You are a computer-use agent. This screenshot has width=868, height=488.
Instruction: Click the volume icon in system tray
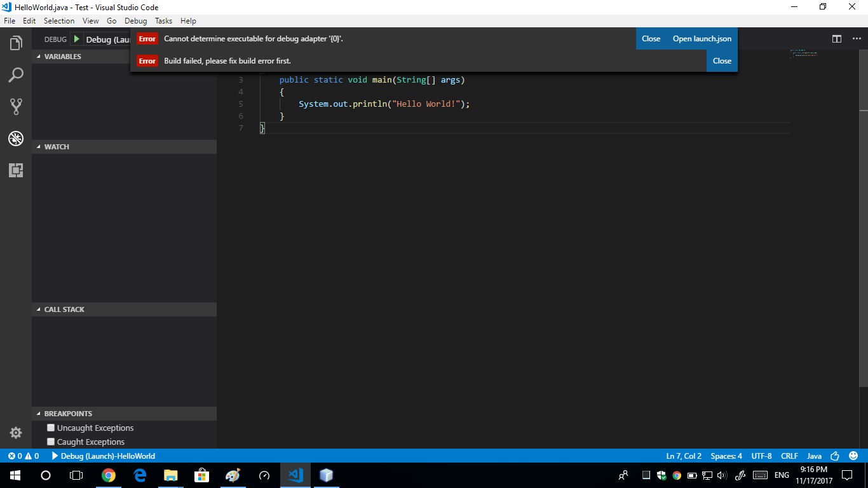pos(722,475)
